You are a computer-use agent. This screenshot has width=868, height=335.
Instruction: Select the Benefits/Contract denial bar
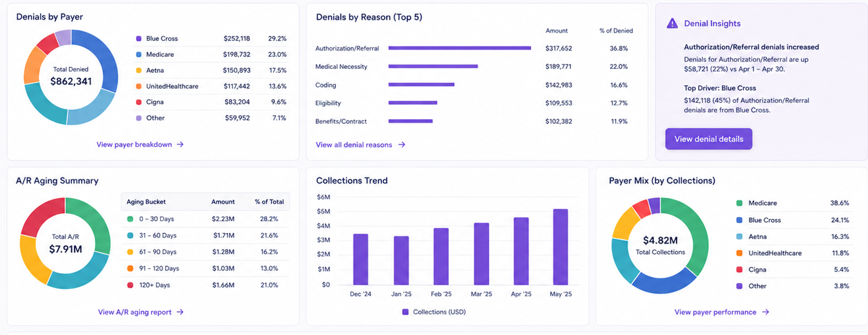click(410, 121)
